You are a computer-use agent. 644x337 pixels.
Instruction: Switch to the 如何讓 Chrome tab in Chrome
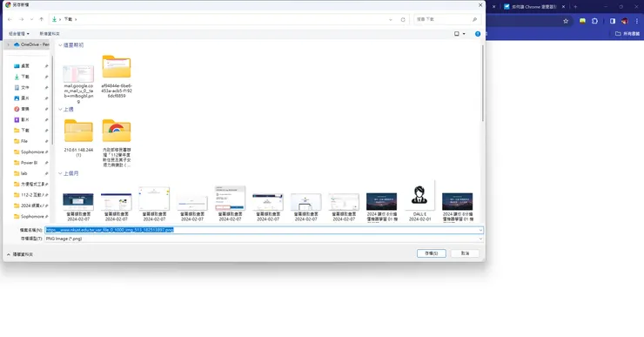(532, 7)
